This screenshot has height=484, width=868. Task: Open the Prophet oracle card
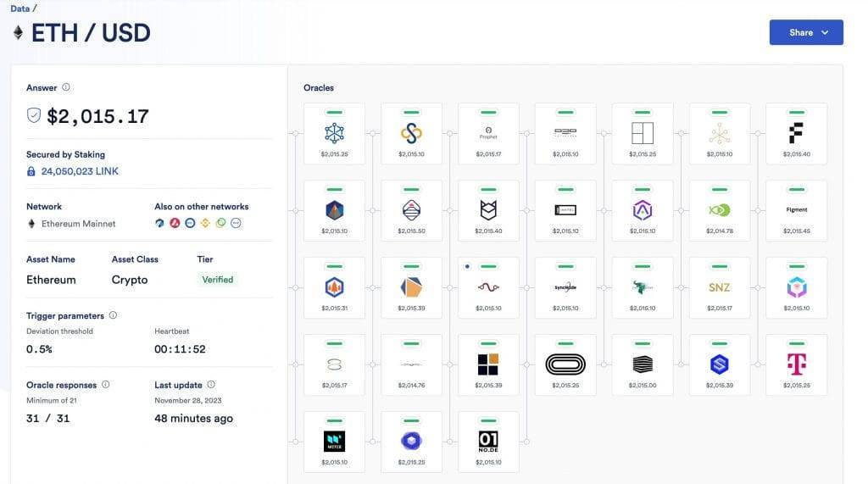(x=488, y=133)
